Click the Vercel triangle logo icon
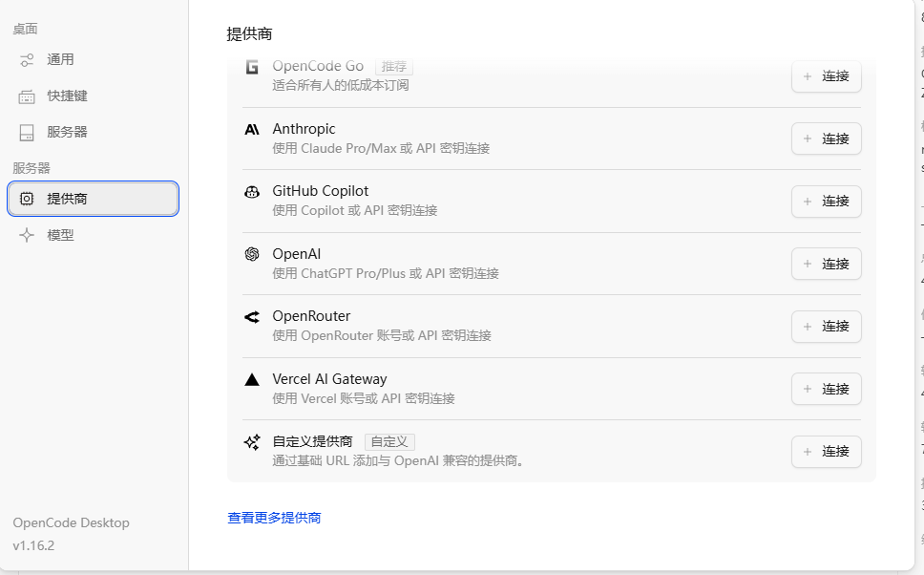This screenshot has height=575, width=924. [252, 379]
